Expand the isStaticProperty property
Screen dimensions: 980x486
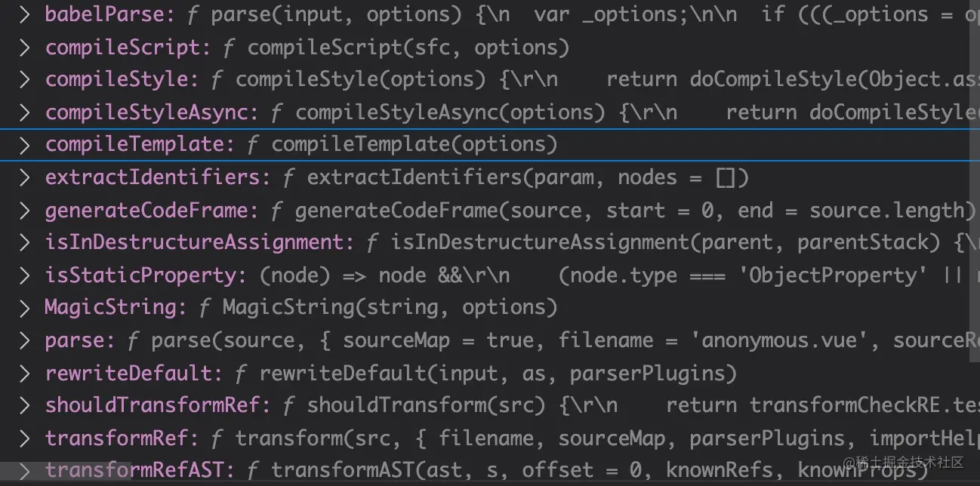click(x=25, y=275)
